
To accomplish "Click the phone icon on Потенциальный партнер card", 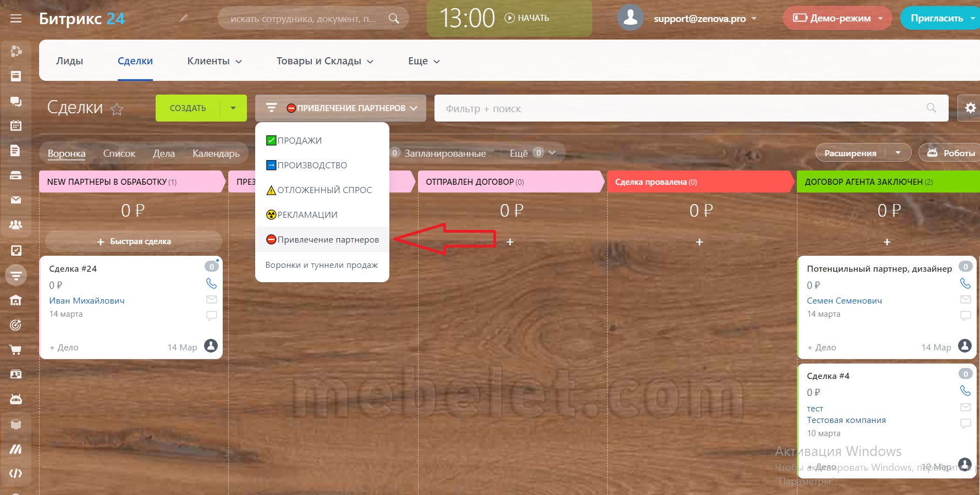I will pyautogui.click(x=965, y=284).
